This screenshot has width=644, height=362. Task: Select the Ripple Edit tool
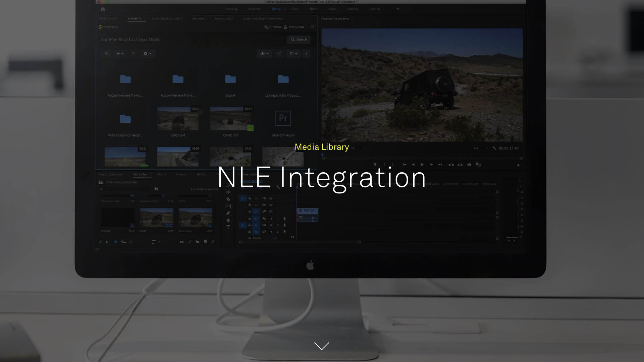[x=228, y=192]
